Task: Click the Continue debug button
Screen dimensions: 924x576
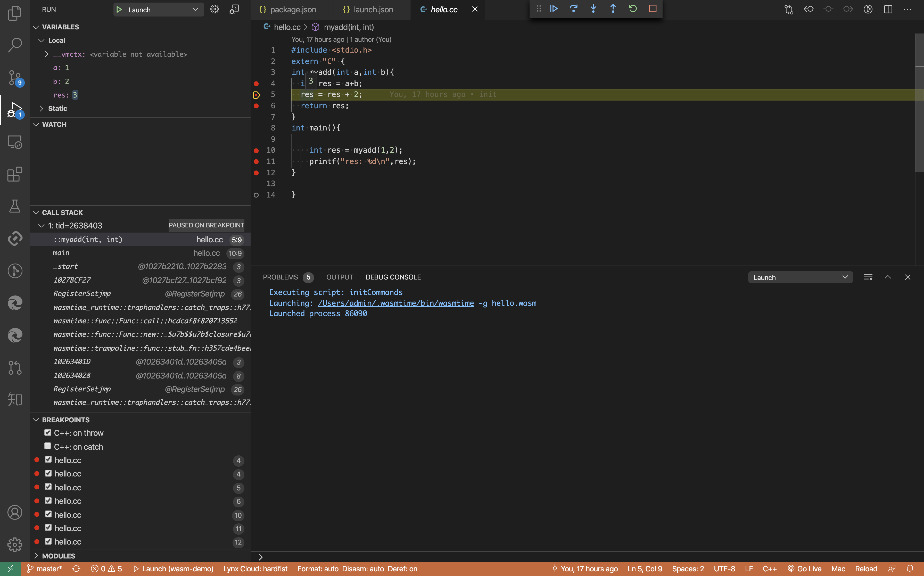Action: pos(554,9)
